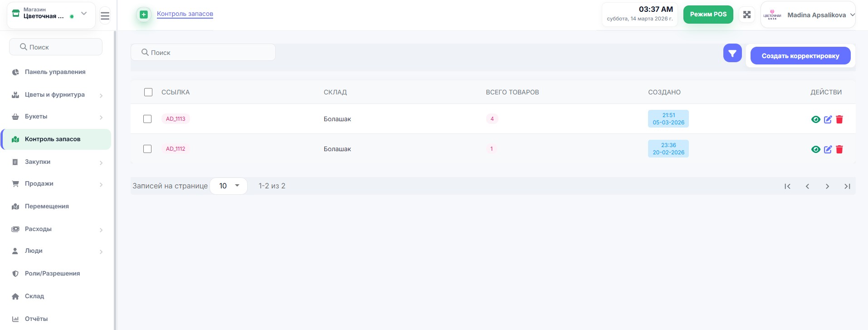
Task: View the AD_1113 adjustment with eye icon
Action: point(815,119)
